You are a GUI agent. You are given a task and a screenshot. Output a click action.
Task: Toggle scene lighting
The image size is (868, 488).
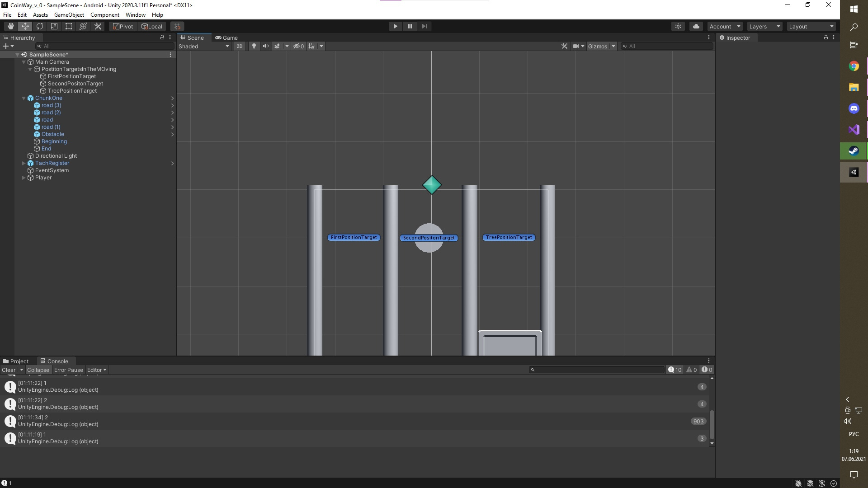tap(254, 46)
